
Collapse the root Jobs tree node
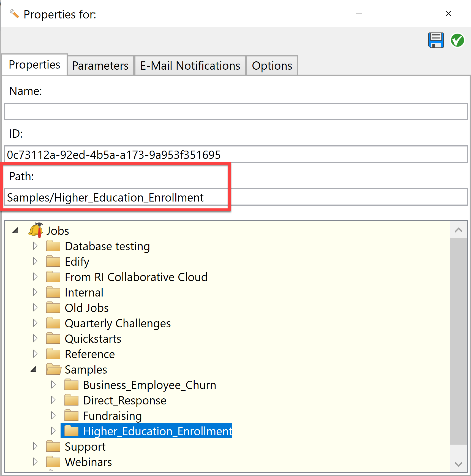click(x=16, y=230)
